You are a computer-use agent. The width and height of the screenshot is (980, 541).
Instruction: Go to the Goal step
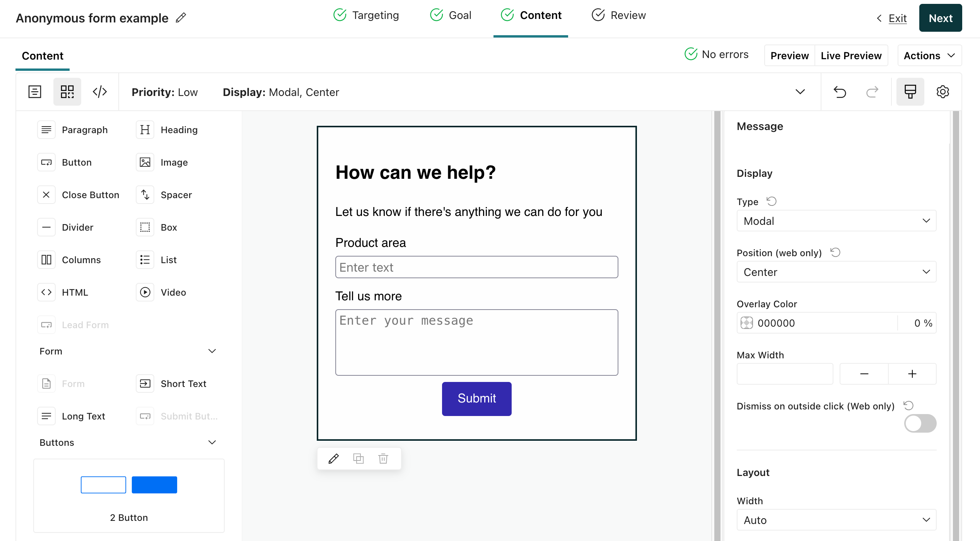coord(450,15)
